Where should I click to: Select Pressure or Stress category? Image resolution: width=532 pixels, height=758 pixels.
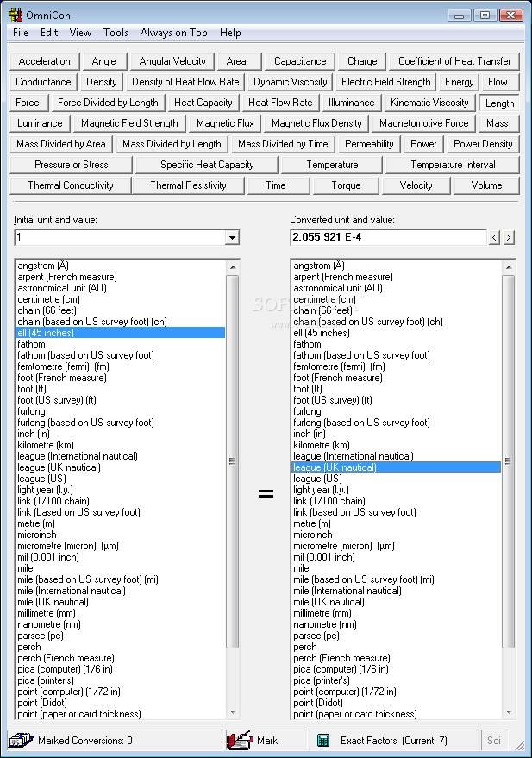pyautogui.click(x=72, y=166)
